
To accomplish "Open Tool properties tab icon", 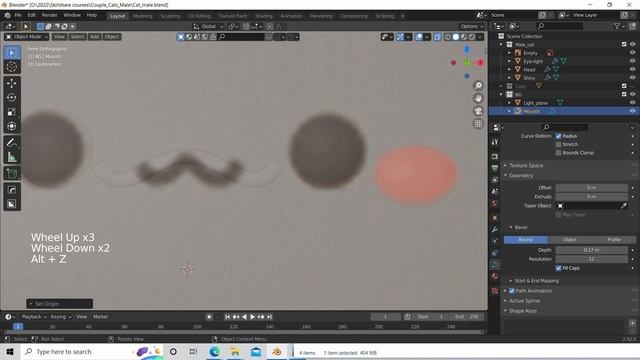I will tap(495, 142).
